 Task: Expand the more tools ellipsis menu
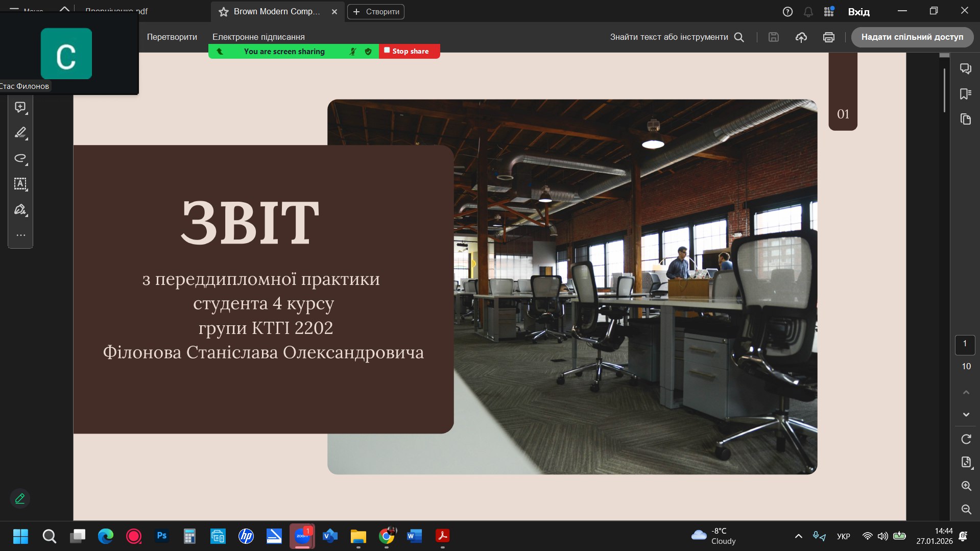point(20,235)
